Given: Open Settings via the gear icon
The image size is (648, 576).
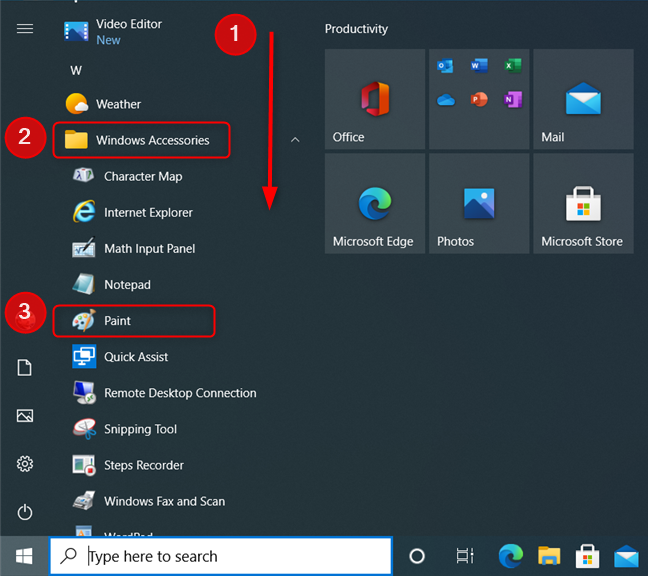Looking at the screenshot, I should point(25,464).
